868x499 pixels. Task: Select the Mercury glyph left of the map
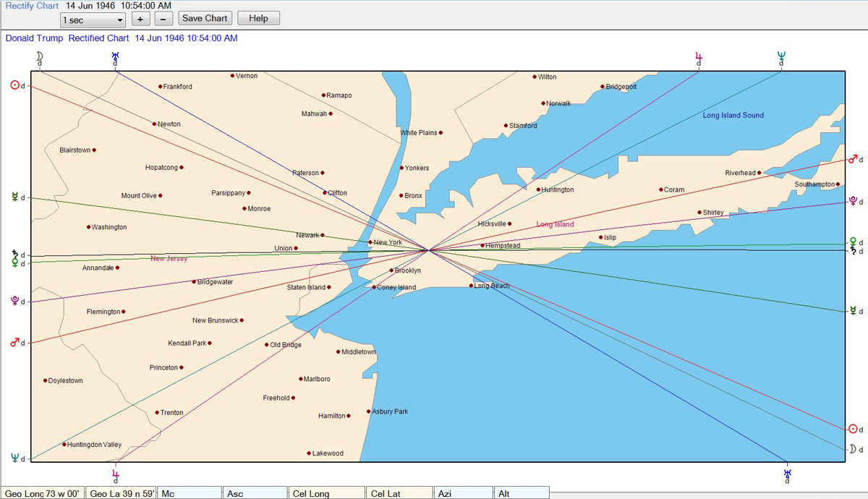pos(14,197)
